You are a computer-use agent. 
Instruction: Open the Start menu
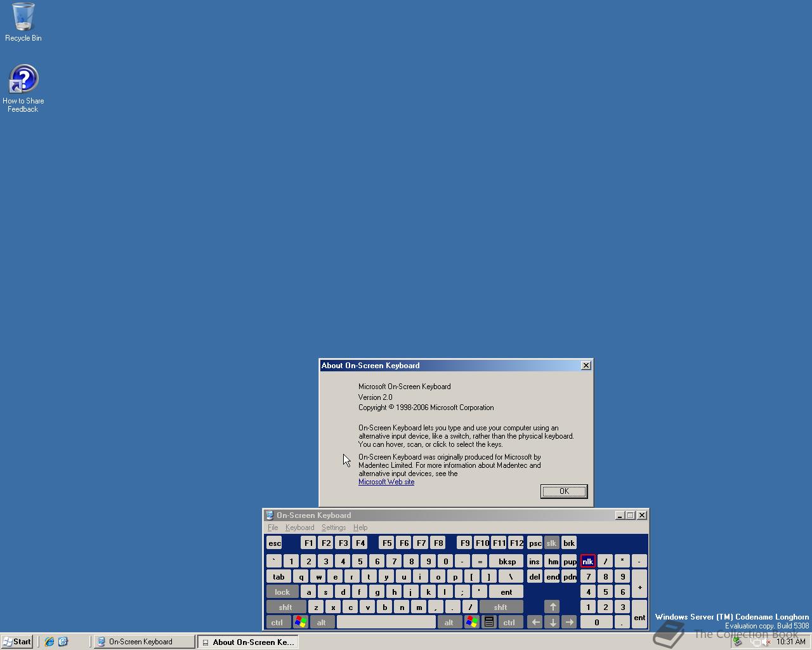(x=17, y=642)
